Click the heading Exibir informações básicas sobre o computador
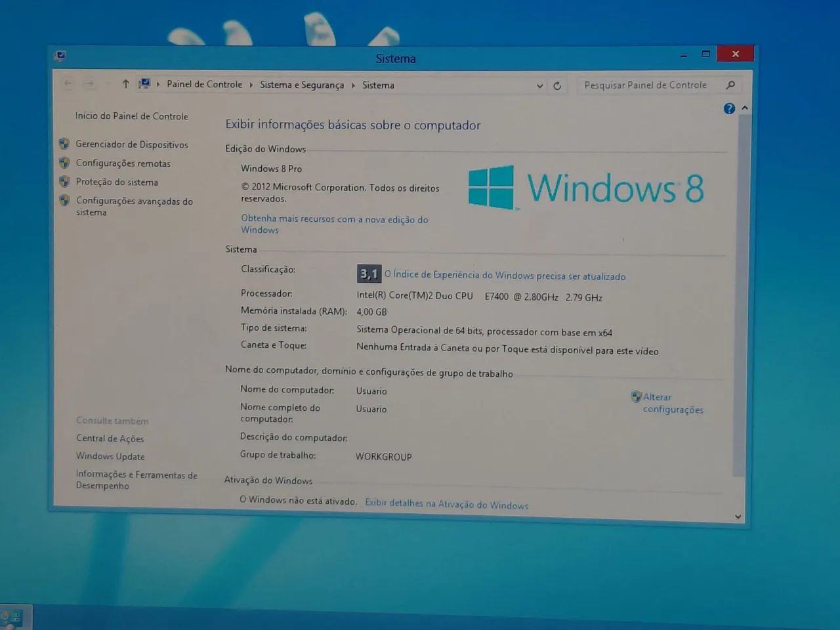 point(353,125)
